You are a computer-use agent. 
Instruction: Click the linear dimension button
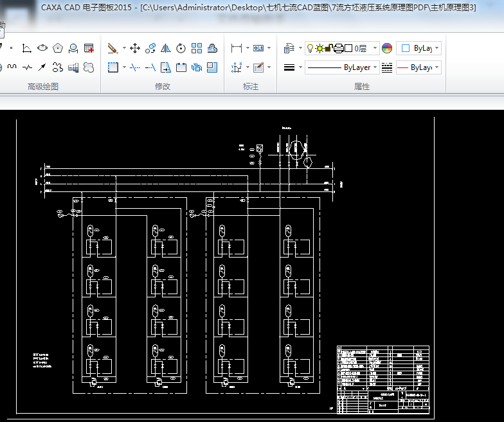(236, 48)
